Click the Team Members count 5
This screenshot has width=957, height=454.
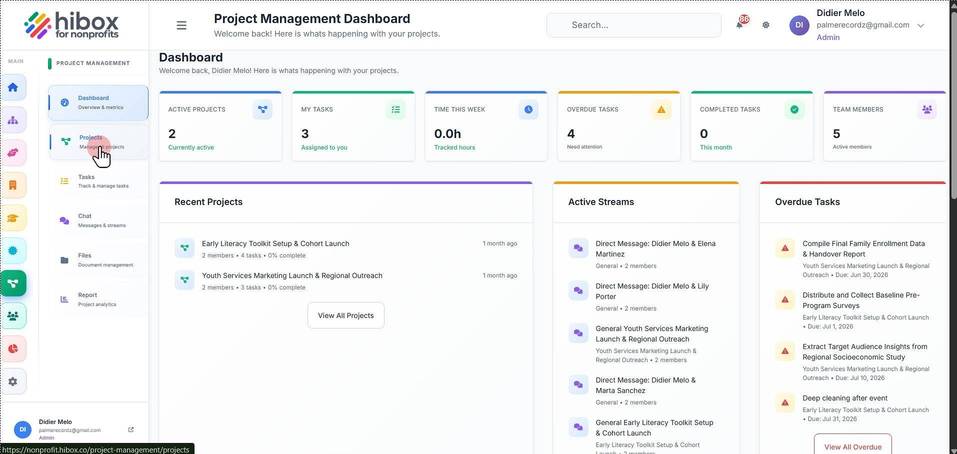coord(836,134)
